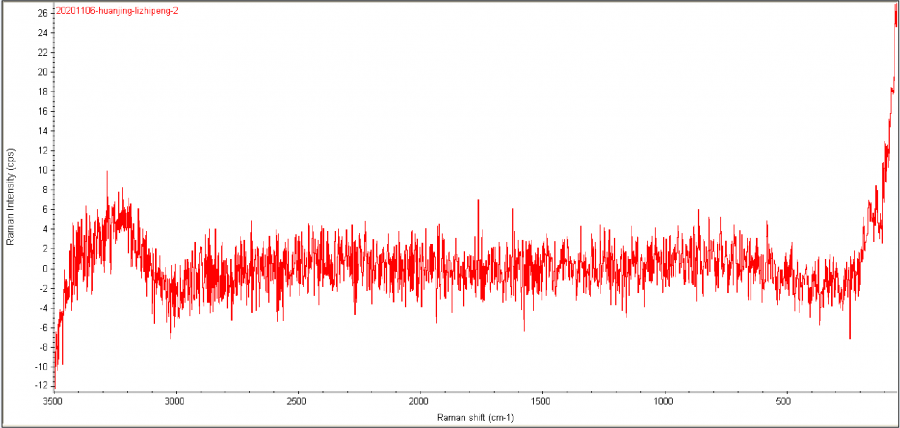Pick the 1500 value on the Raman shift axis
The image size is (900, 428).
542,400
